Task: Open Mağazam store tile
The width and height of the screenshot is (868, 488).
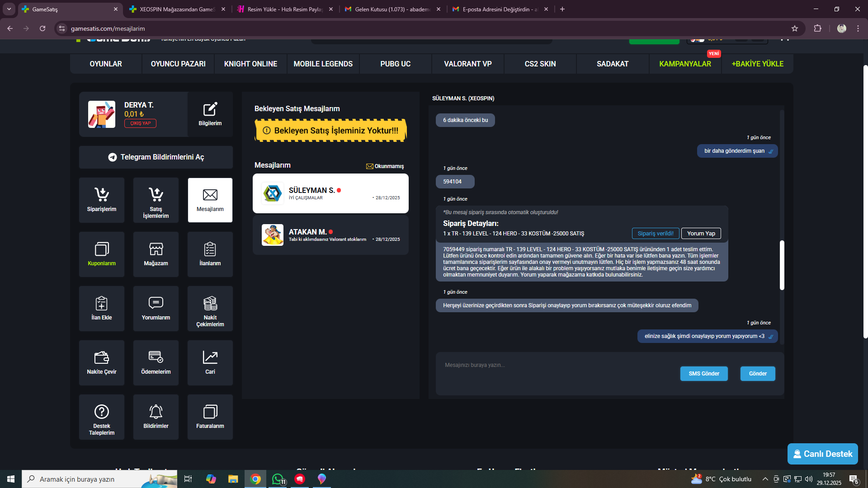Action: click(156, 254)
